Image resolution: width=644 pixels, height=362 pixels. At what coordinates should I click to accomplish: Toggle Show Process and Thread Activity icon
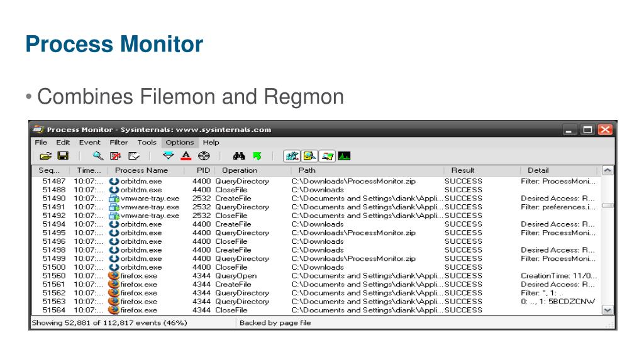point(327,156)
